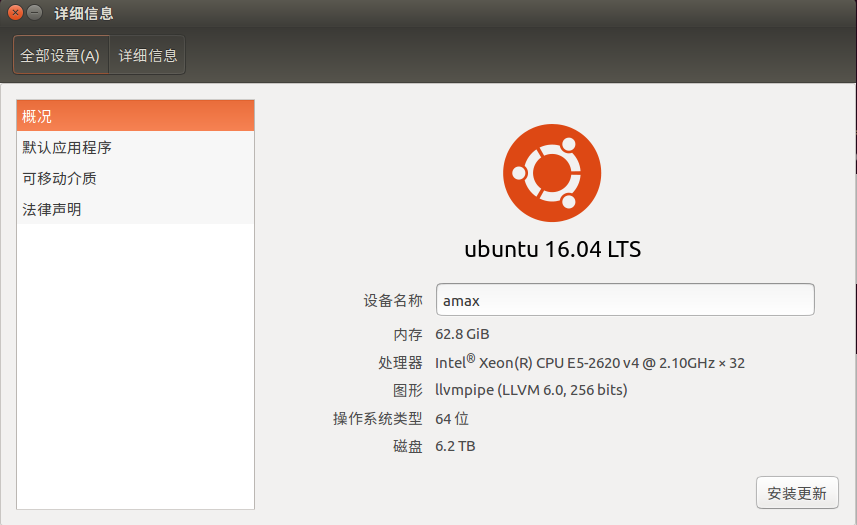Viewport: 857px width, 525px height.
Task: Open 法律声明 in the sidebar
Action: tap(136, 209)
